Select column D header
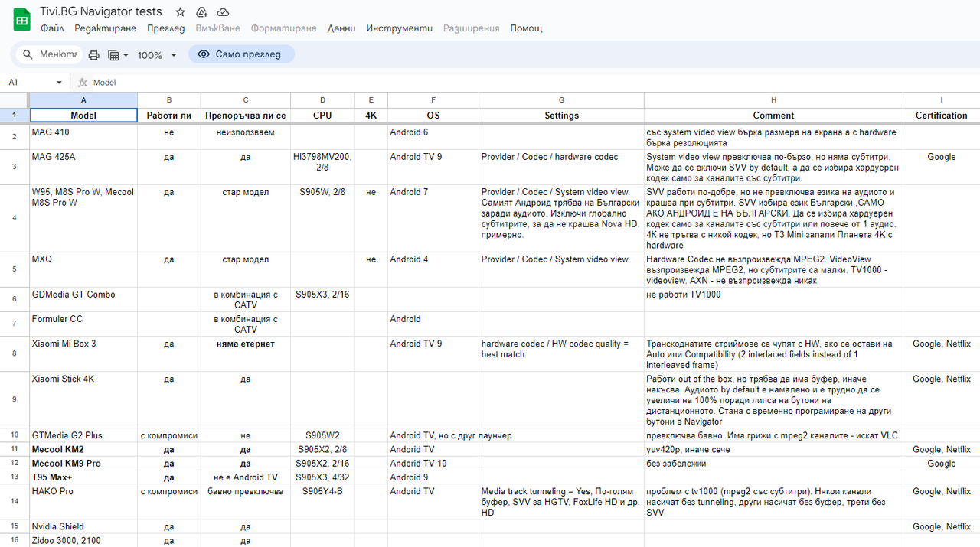This screenshot has width=980, height=547. click(322, 100)
